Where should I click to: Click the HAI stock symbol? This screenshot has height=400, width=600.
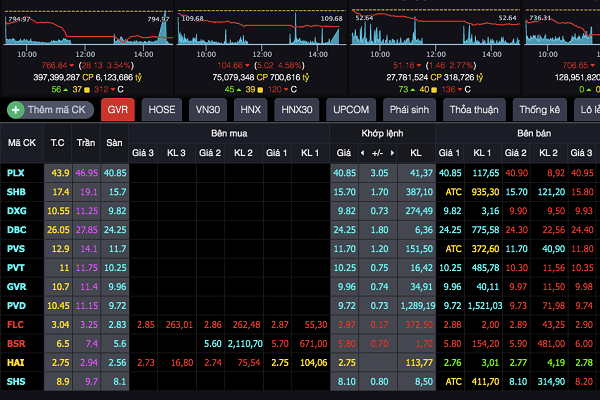point(15,363)
